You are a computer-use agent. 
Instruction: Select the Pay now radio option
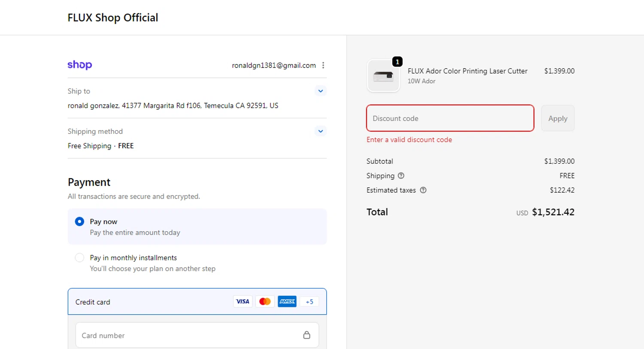coord(79,222)
